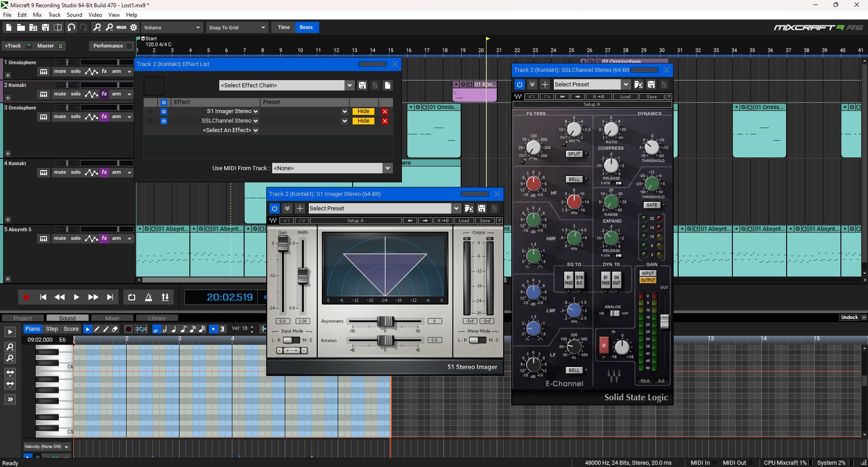Switch timeline to Time mode
The image size is (868, 467).
[x=283, y=28]
